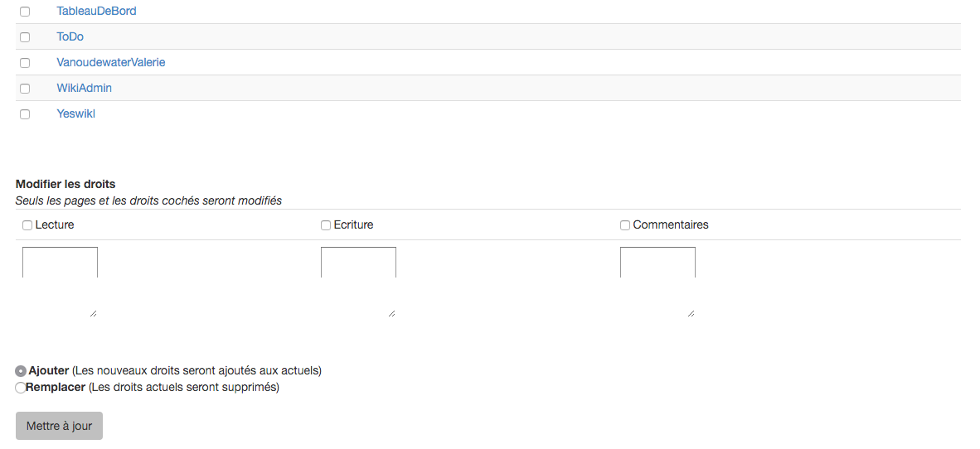Choose the Remplacer radio option
This screenshot has width=980, height=449.
21,388
